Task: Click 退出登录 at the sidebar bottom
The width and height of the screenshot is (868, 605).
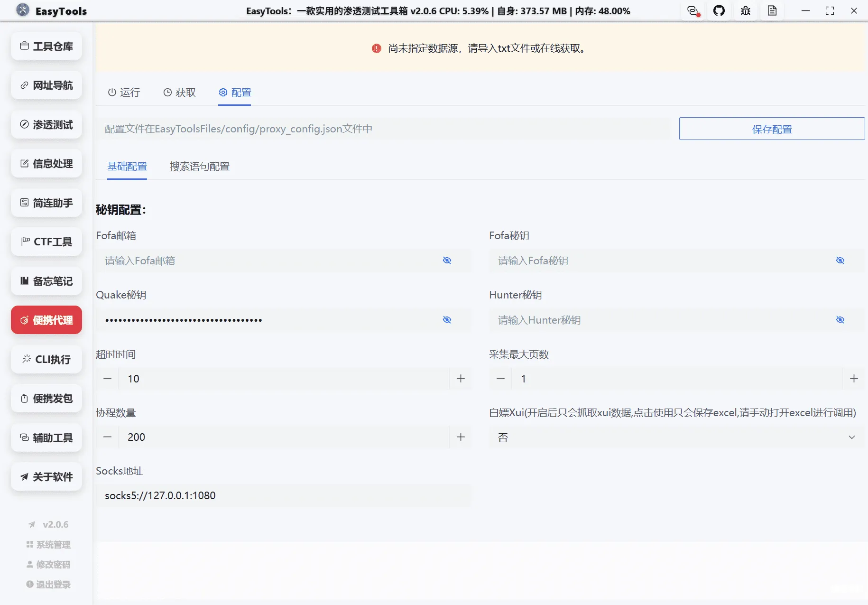Action: 47,584
